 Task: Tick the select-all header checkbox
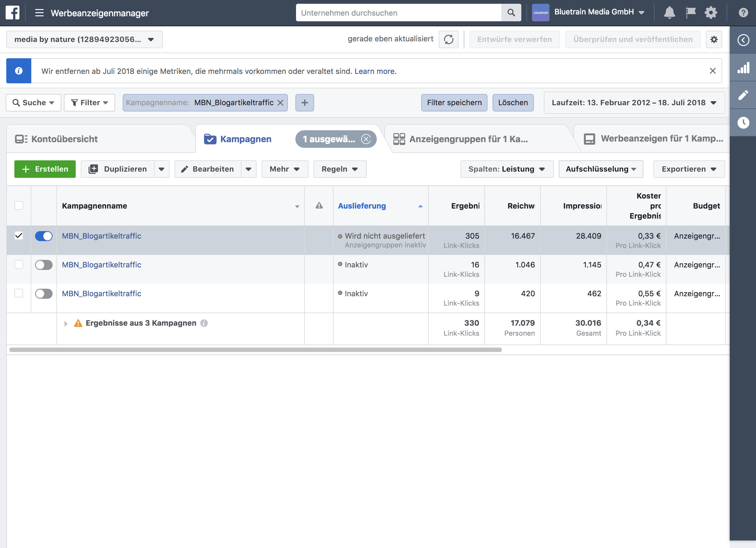(19, 205)
